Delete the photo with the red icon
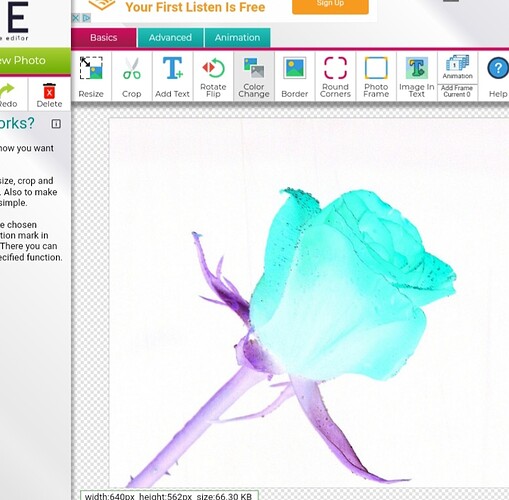The width and height of the screenshot is (509, 500). (x=49, y=95)
